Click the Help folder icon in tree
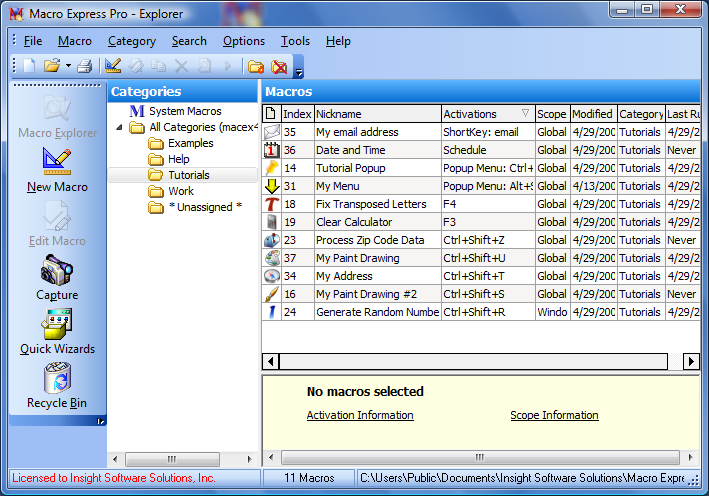709x496 pixels. (x=156, y=160)
